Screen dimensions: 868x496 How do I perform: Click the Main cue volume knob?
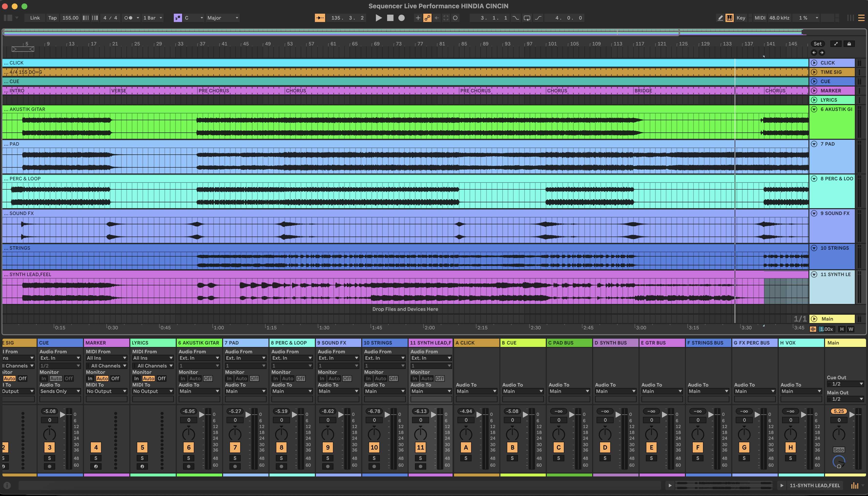point(839,462)
